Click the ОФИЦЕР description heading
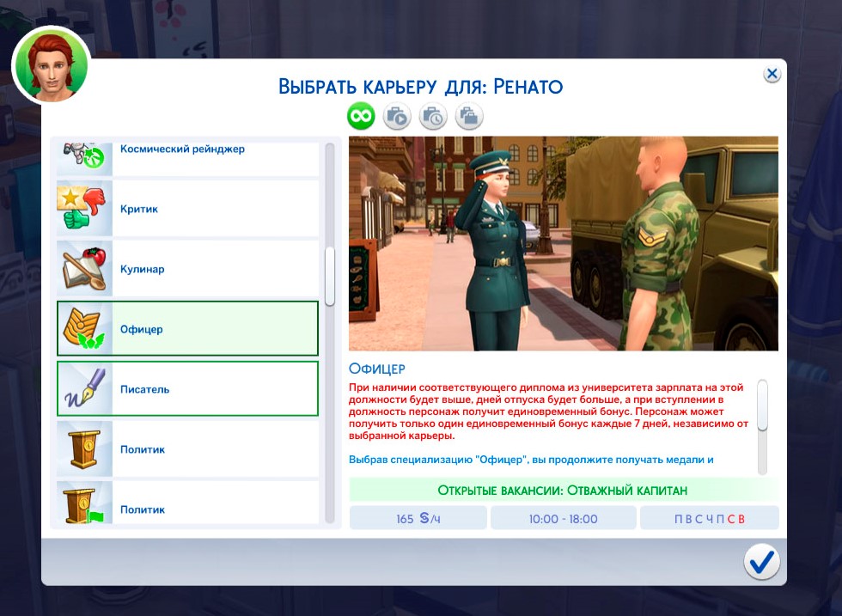 [x=377, y=369]
